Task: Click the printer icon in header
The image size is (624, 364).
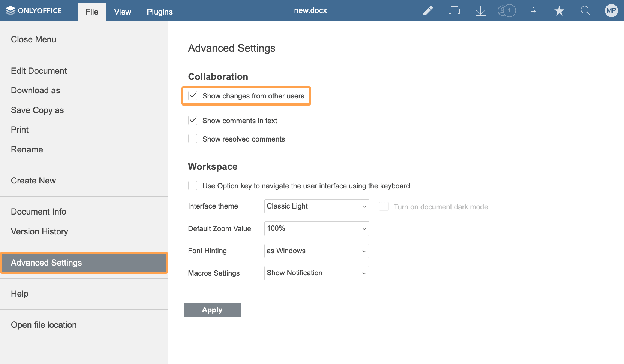Action: [454, 11]
